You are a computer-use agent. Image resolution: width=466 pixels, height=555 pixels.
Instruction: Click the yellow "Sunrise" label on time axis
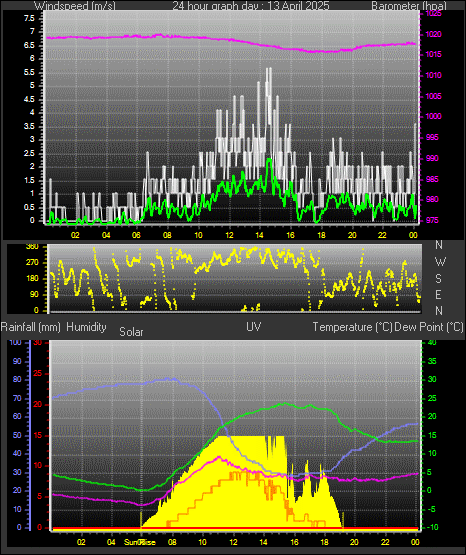coord(140,542)
